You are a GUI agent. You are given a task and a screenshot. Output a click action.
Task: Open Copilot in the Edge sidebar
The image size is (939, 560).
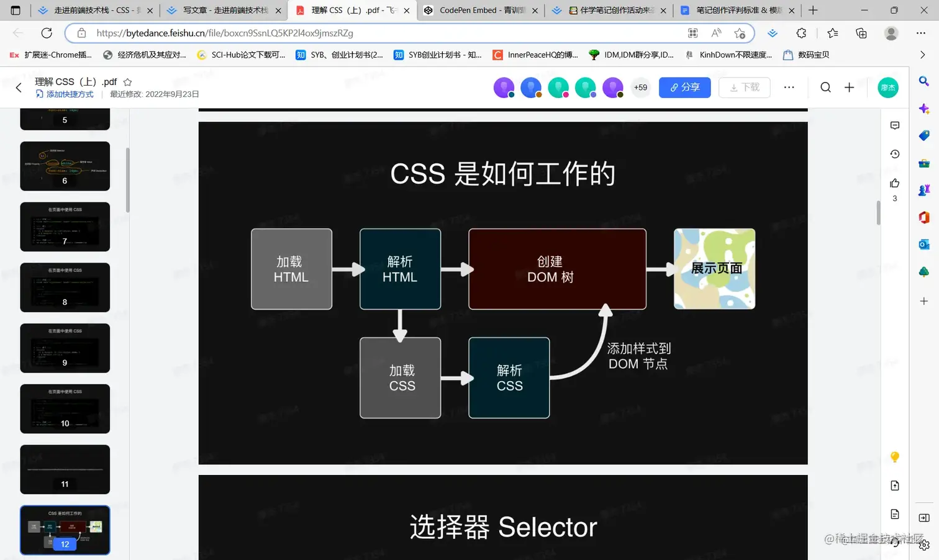point(925,108)
